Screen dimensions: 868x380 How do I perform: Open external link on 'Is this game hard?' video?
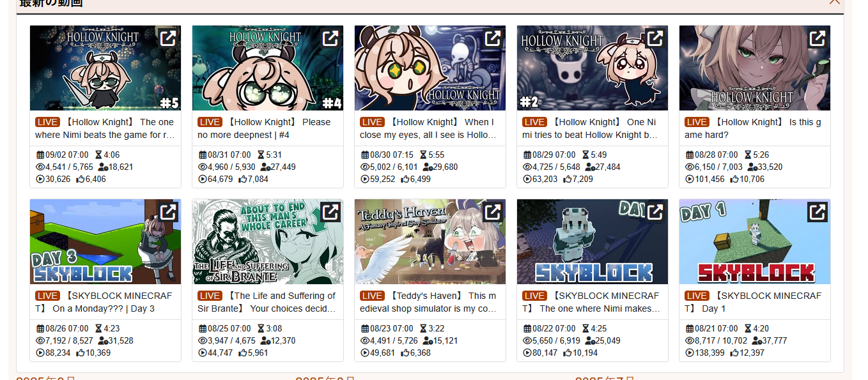(817, 38)
